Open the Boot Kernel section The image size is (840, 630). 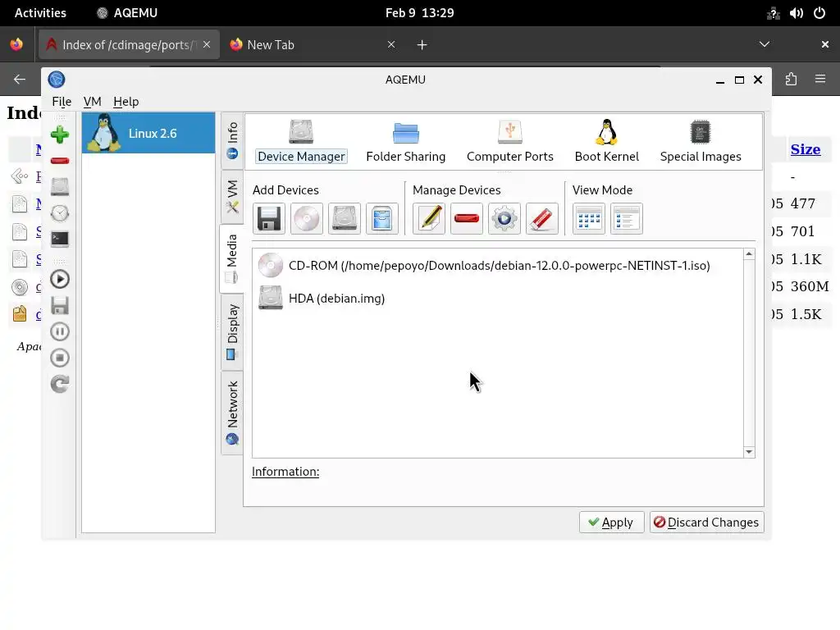[606, 141]
